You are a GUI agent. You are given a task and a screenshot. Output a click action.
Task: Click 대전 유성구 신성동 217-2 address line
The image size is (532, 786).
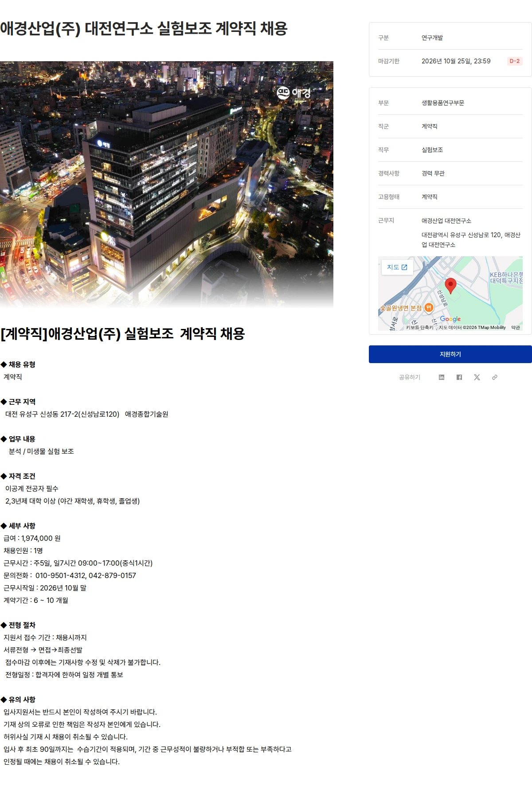(x=87, y=414)
